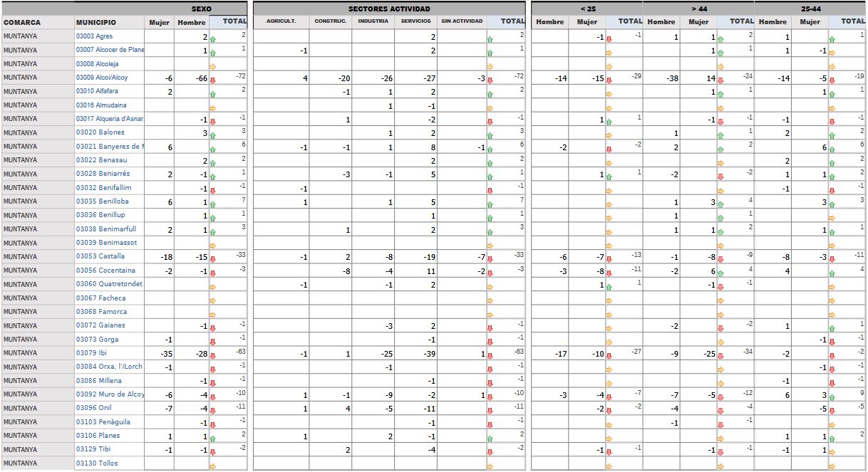Open the 03053 Castalla link
The width and height of the screenshot is (868, 472).
[x=100, y=257]
